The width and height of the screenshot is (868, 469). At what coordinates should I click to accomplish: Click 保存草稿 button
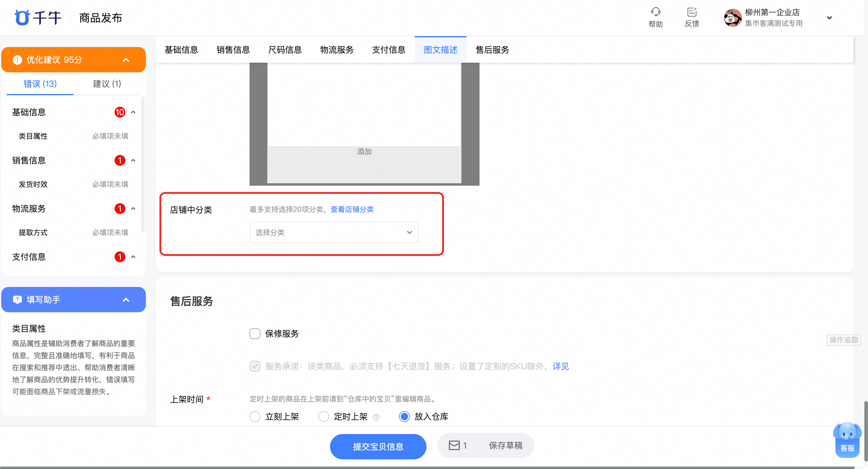click(x=505, y=445)
